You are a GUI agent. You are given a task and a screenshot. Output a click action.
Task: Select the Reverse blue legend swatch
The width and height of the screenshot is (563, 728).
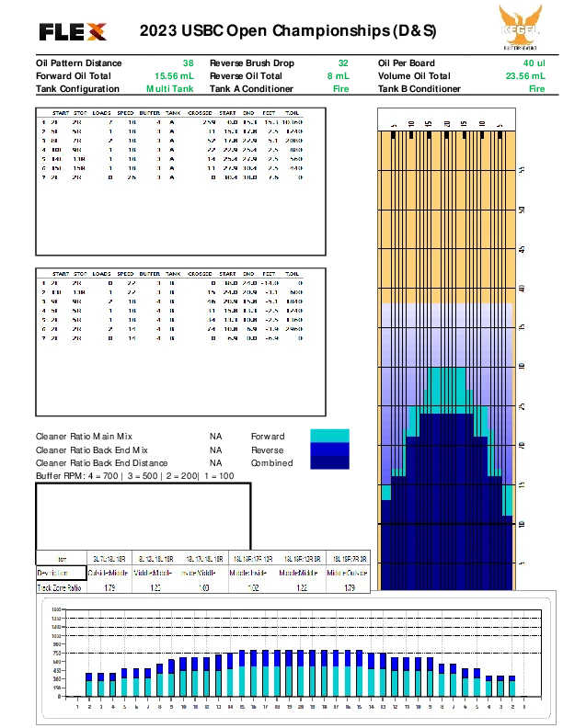[x=329, y=449]
